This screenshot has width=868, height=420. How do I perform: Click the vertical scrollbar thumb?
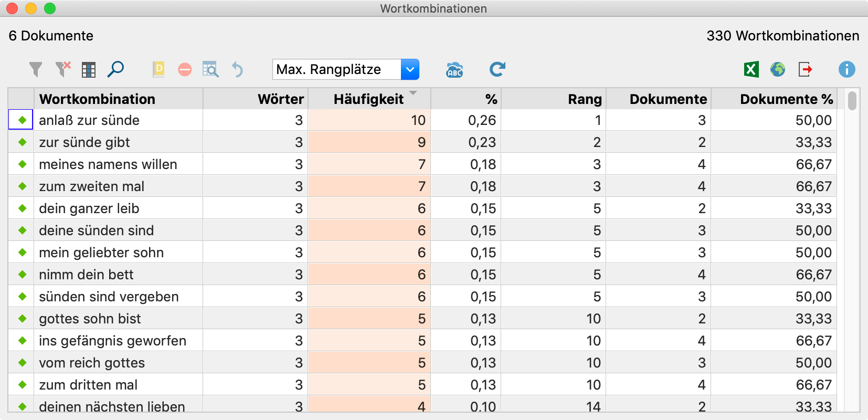(852, 101)
